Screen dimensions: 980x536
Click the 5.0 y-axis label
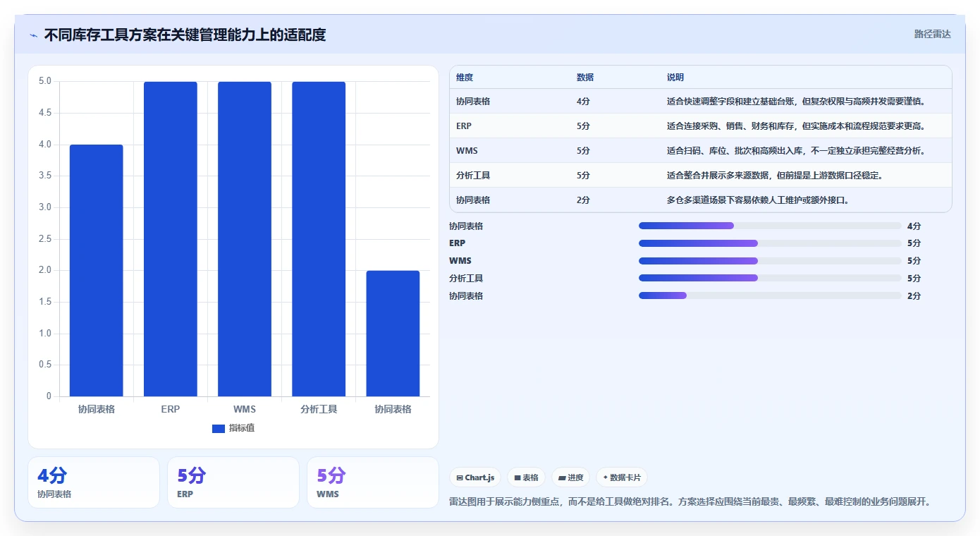44,81
